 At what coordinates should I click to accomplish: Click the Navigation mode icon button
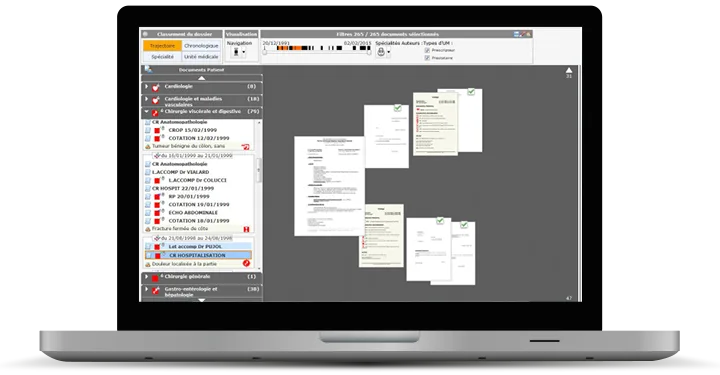236,52
